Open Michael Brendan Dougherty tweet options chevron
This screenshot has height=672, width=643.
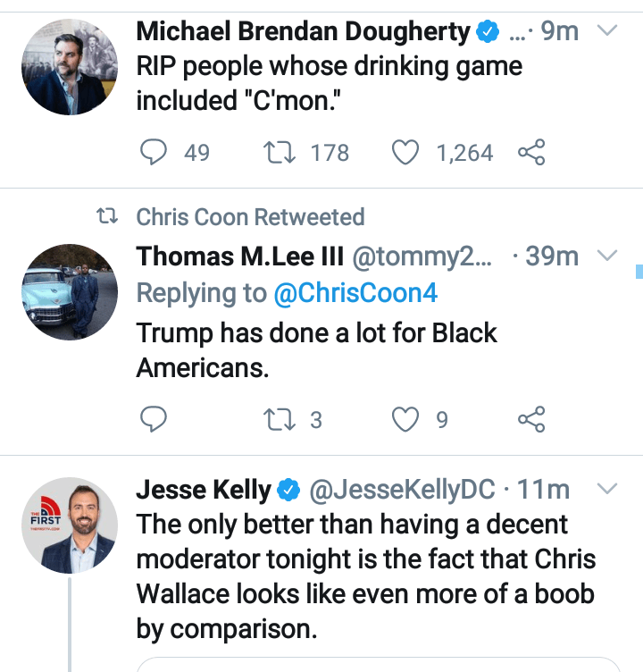607,32
